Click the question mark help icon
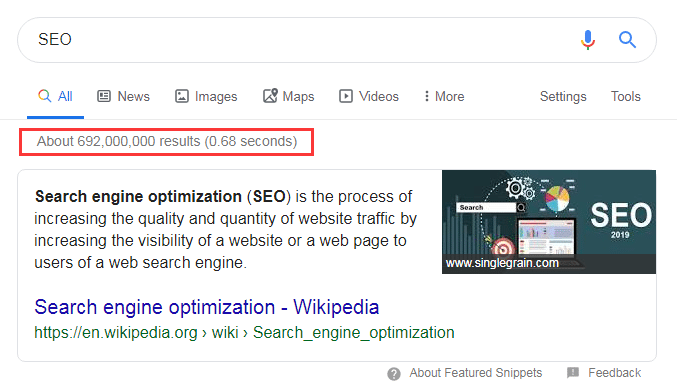 [394, 374]
